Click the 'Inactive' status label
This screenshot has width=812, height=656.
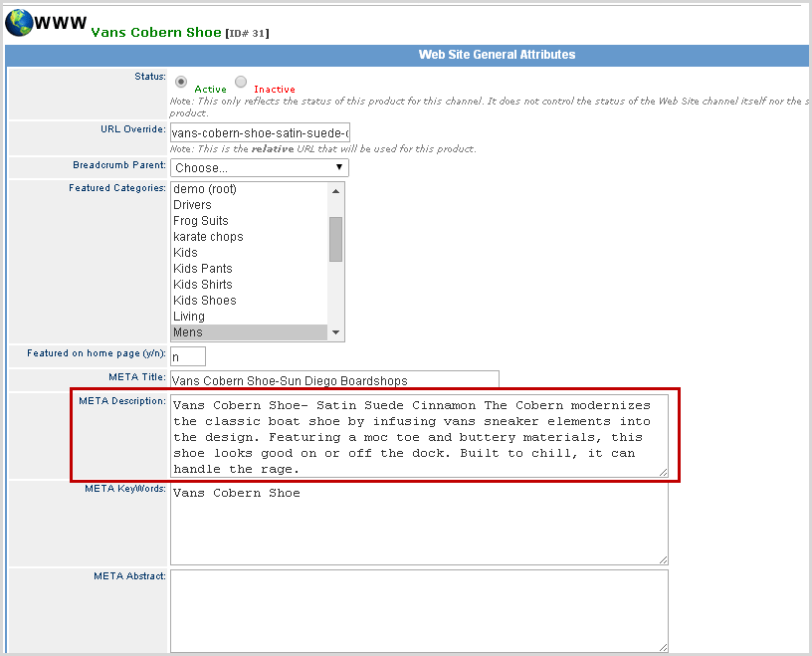click(275, 90)
